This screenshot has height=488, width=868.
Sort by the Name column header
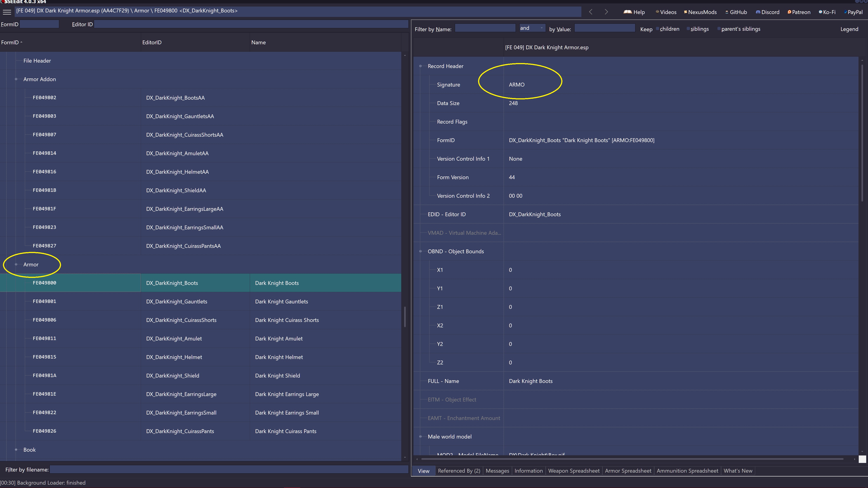325,42
